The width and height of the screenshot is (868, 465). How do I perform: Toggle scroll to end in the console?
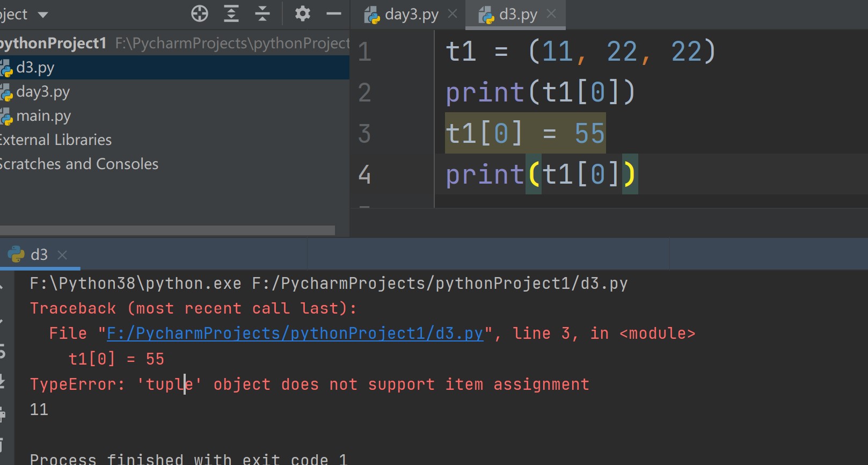click(x=3, y=382)
